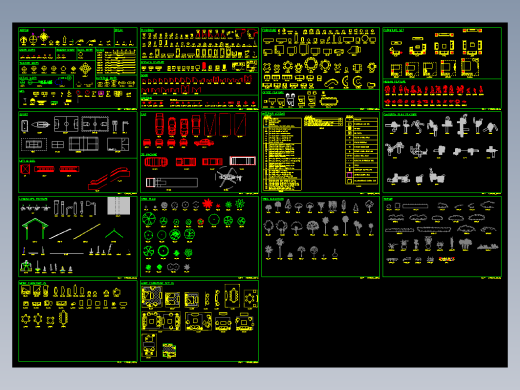Image resolution: width=520 pixels, height=390 pixels.
Task: Click the star symbol with magenta dots
Action: click(44, 37)
